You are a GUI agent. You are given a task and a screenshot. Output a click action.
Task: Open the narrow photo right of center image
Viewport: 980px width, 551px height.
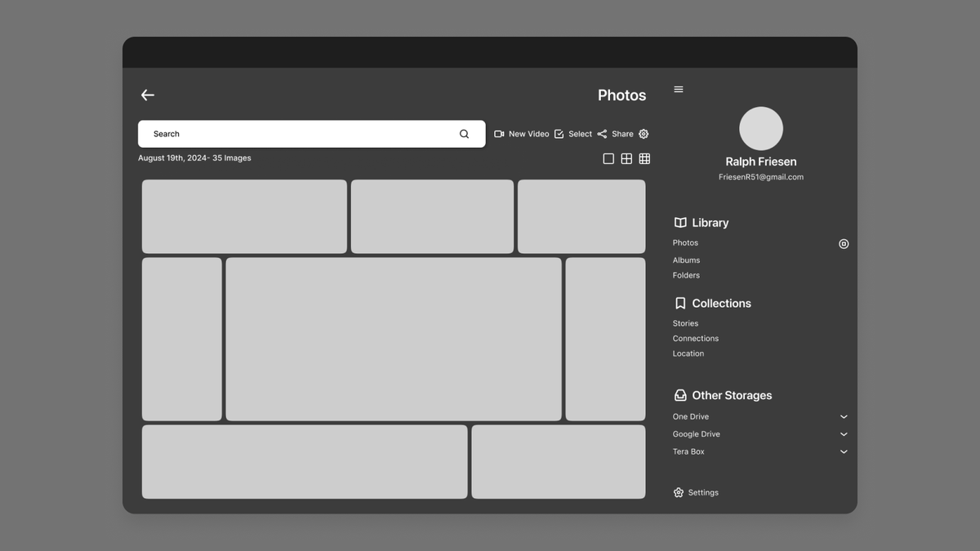coord(605,340)
